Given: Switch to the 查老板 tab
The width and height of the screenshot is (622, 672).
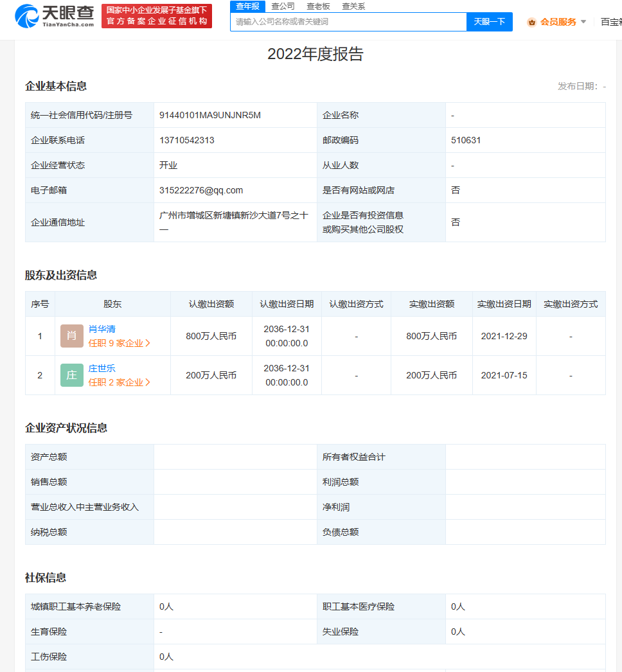Looking at the screenshot, I should click(318, 6).
